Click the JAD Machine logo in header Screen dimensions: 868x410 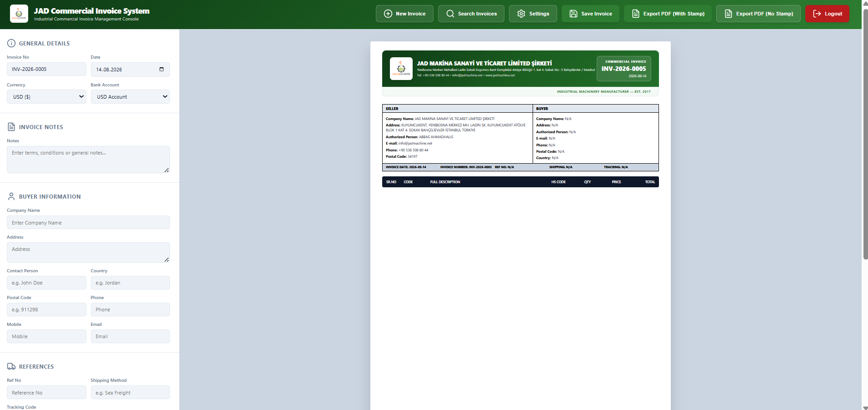(19, 14)
